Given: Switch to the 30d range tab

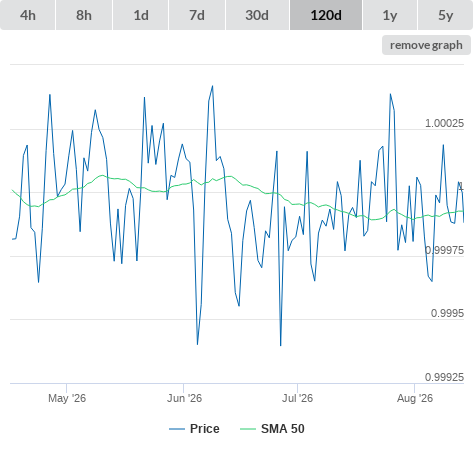Looking at the screenshot, I should pyautogui.click(x=257, y=15).
